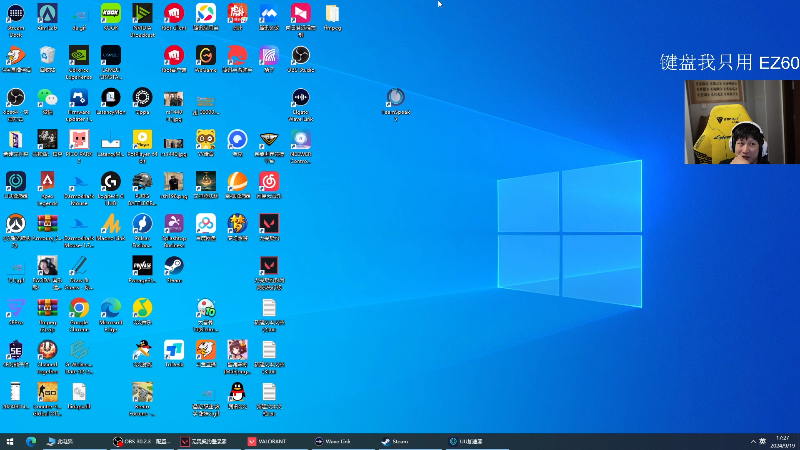800x450 pixels.
Task: Open the 5E platform shortcut
Action: pyautogui.click(x=16, y=354)
